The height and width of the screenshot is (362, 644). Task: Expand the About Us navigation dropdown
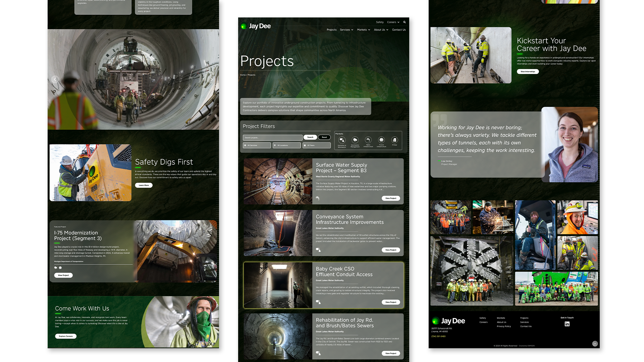click(x=381, y=30)
